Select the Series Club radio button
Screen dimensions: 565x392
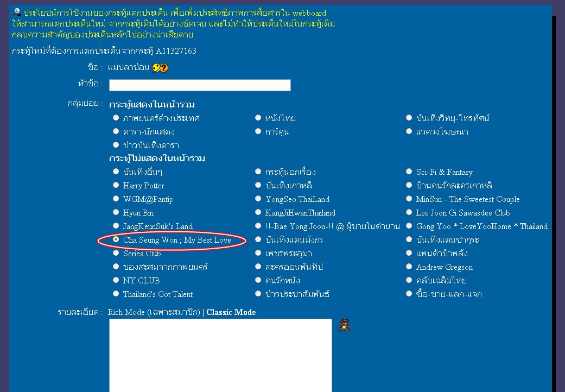click(116, 253)
